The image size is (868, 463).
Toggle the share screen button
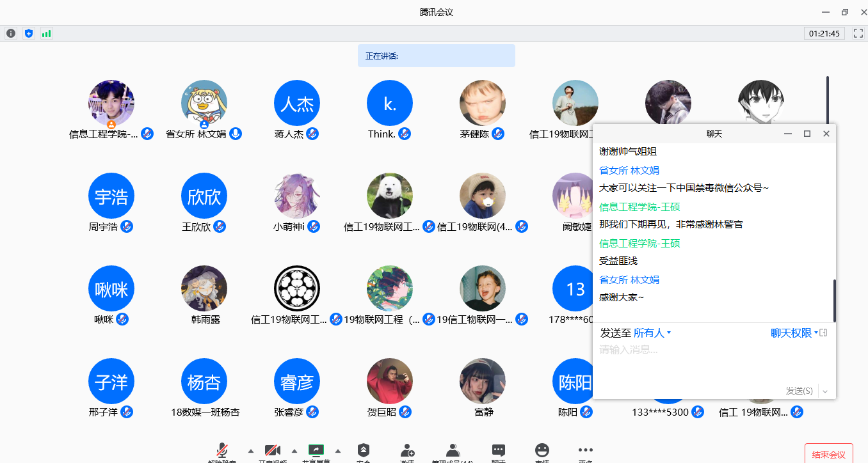[x=316, y=451]
